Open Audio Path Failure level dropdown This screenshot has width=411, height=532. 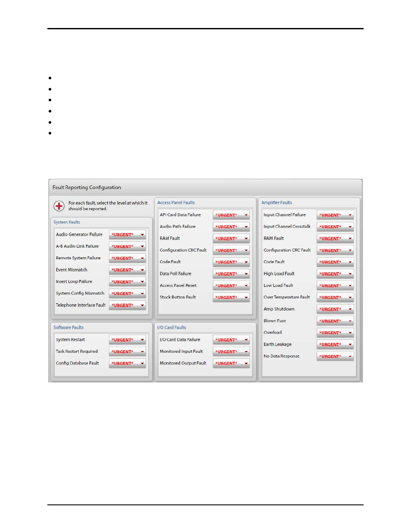coord(231,227)
